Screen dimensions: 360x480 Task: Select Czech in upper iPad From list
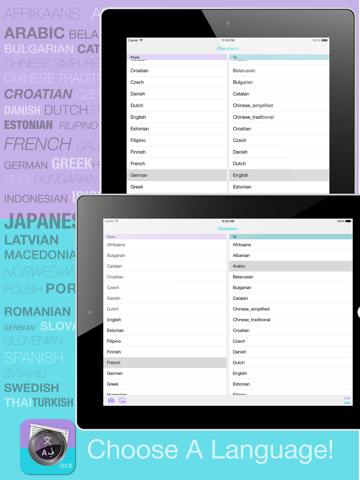tap(177, 82)
